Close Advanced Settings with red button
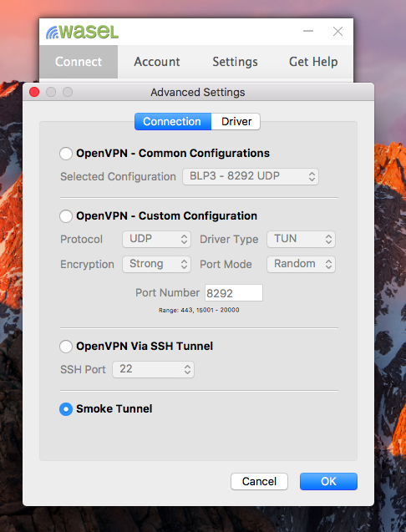Image resolution: width=406 pixels, height=532 pixels. [34, 92]
